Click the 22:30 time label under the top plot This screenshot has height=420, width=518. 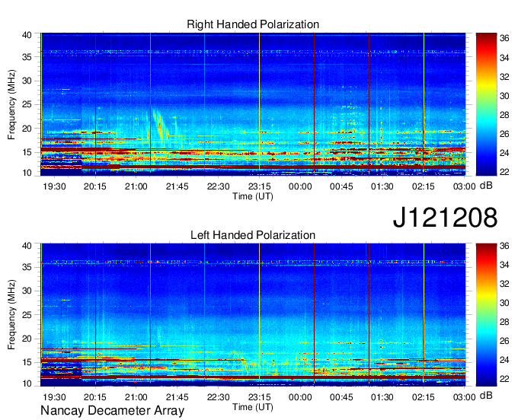[x=219, y=186]
